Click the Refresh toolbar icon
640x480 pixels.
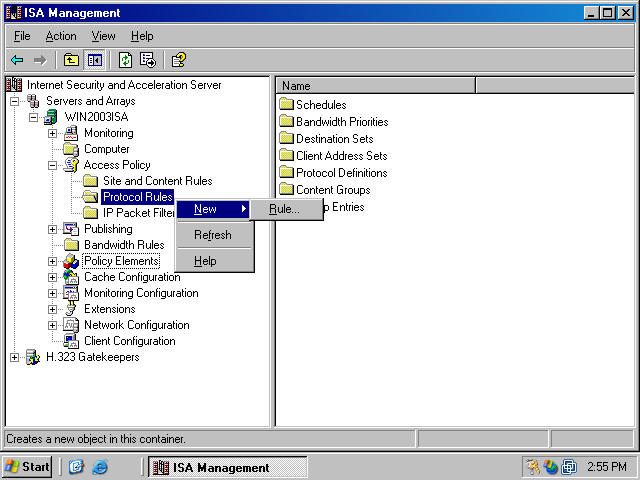click(125, 60)
